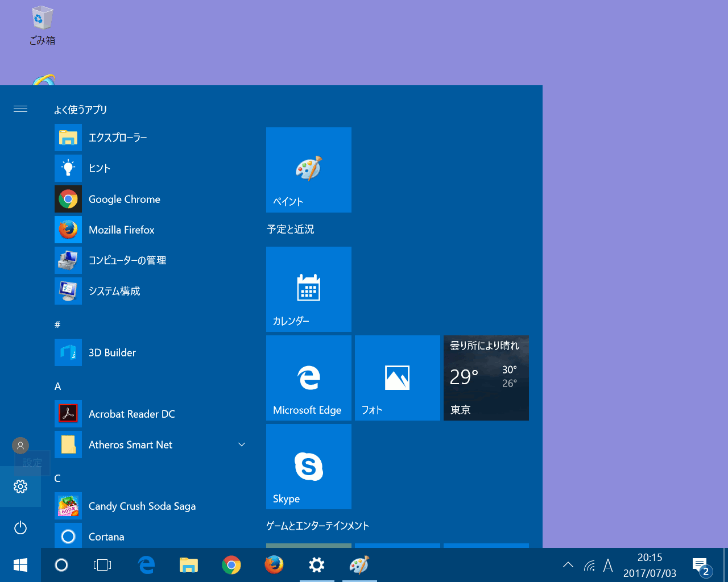Click the Windows Start button
Viewport: 728px width, 582px height.
point(20,565)
